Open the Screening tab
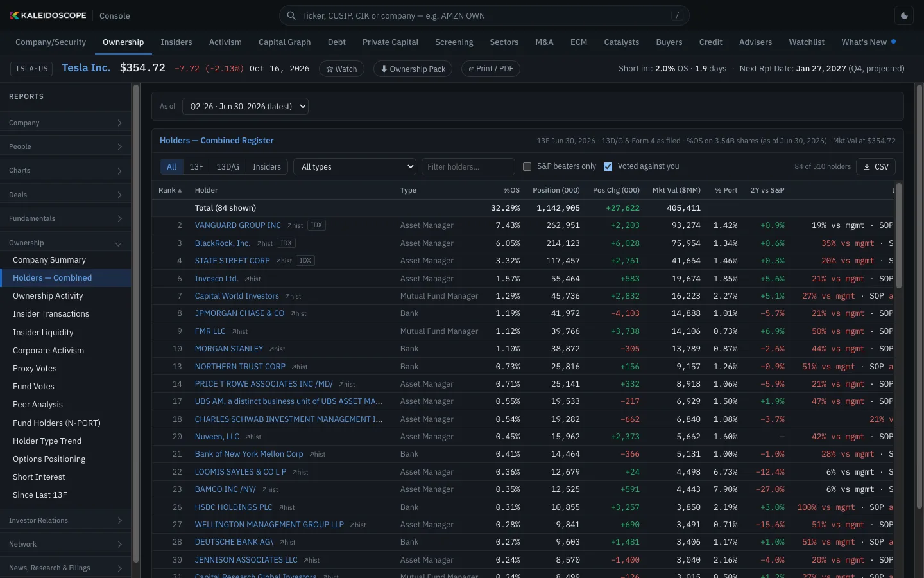924x578 pixels. (454, 42)
